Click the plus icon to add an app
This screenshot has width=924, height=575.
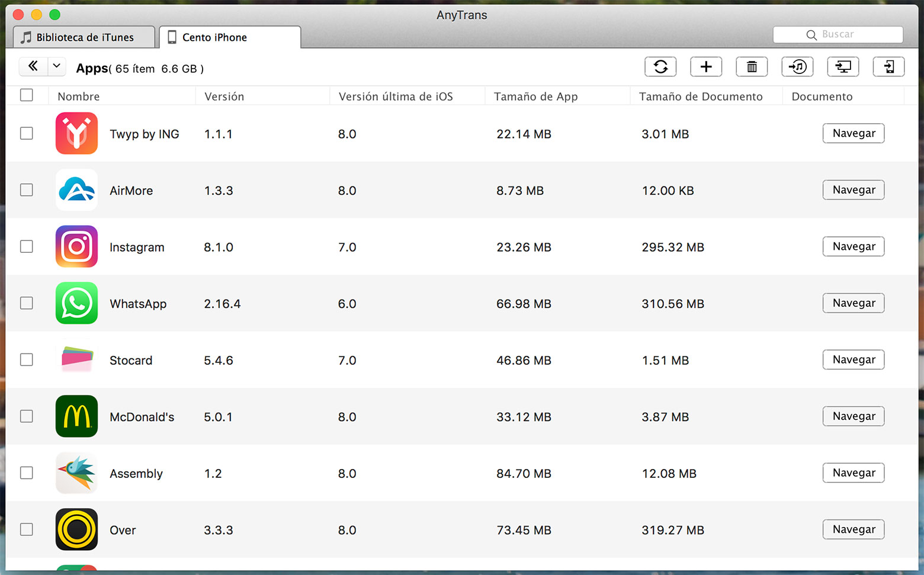pos(706,67)
